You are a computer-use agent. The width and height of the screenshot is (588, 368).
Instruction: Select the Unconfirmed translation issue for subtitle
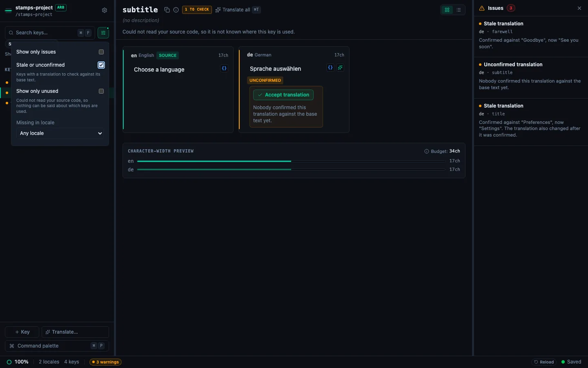(x=531, y=78)
